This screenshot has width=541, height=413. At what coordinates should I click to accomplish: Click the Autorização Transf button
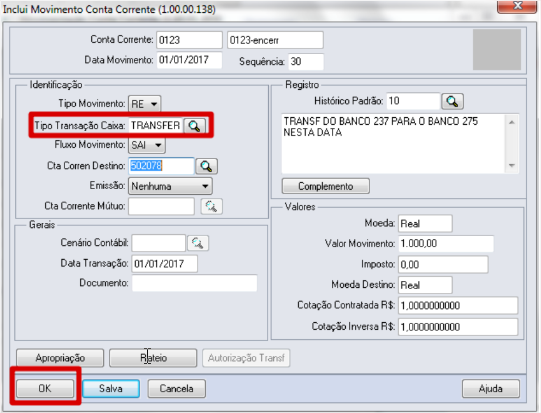pos(246,358)
